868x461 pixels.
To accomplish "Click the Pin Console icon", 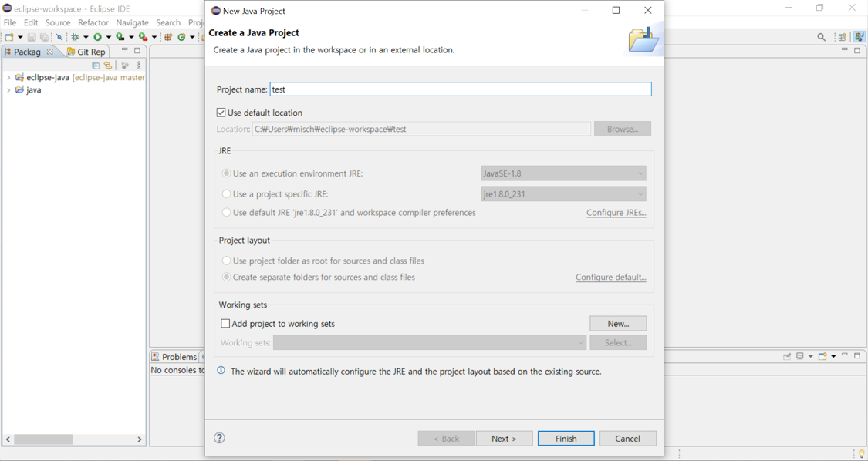I will tap(787, 356).
